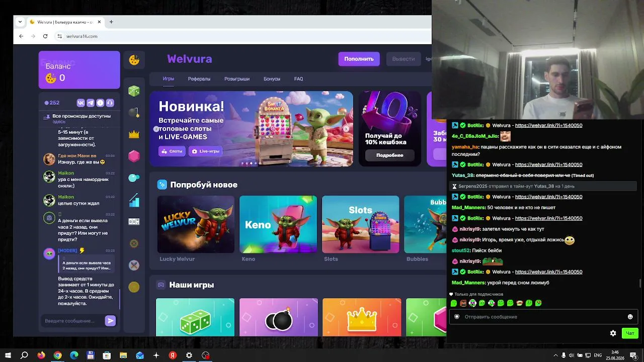644x362 pixels.
Task: Open Live-игры from the banner
Action: pyautogui.click(x=206, y=151)
